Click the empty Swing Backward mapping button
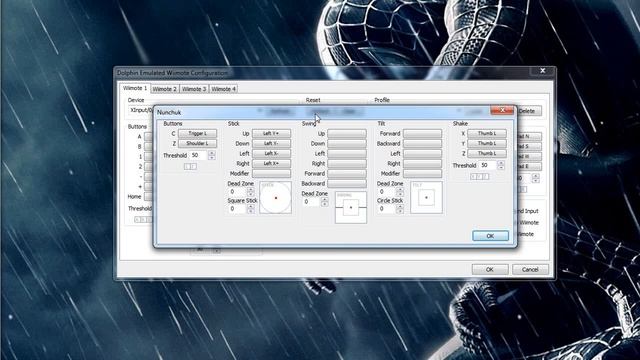Screen dimensions: 640x360 point(347,184)
